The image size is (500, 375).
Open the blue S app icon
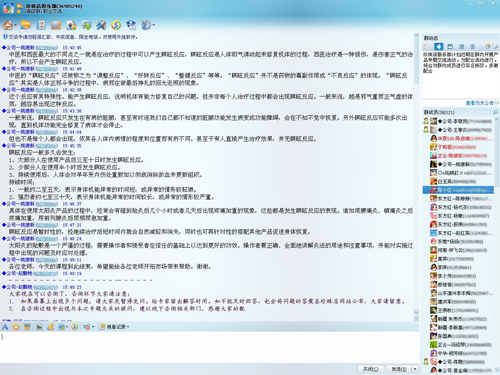pos(116,25)
